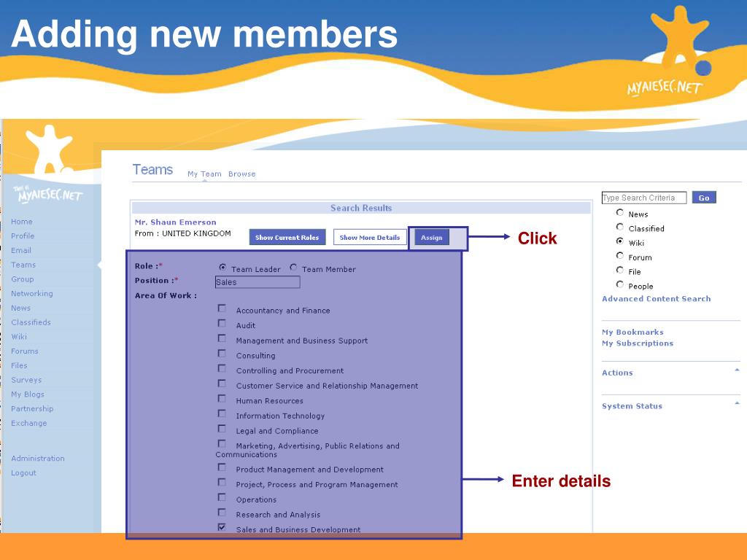Image resolution: width=747 pixels, height=560 pixels.
Task: Uncheck Sales and Business Development checkbox
Action: tap(222, 527)
